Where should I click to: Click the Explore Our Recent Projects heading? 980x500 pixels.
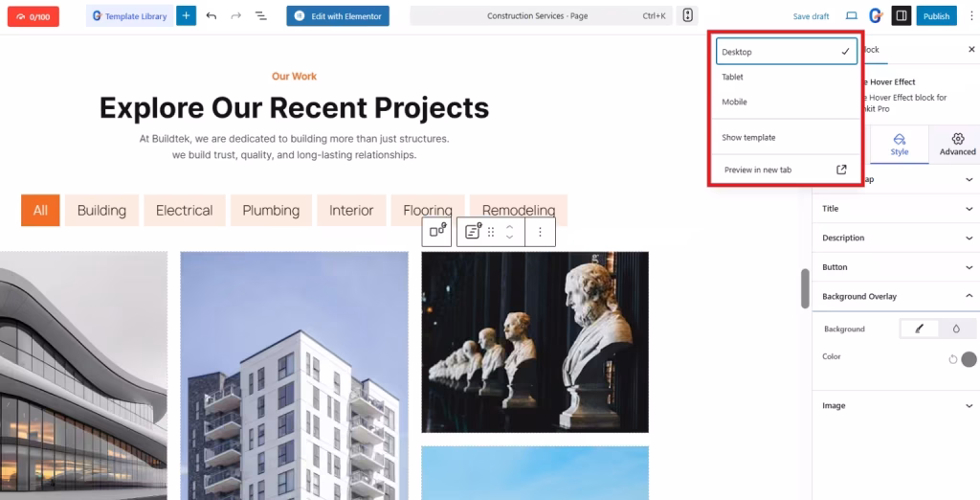tap(295, 107)
